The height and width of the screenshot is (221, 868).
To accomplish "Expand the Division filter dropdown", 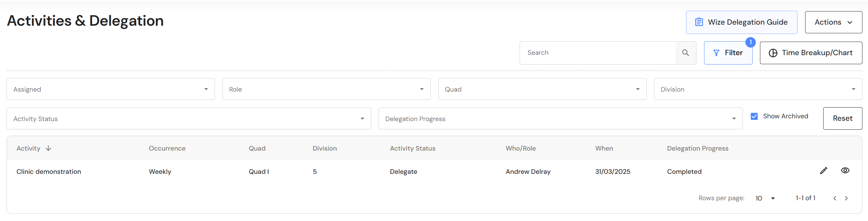I will pos(758,89).
